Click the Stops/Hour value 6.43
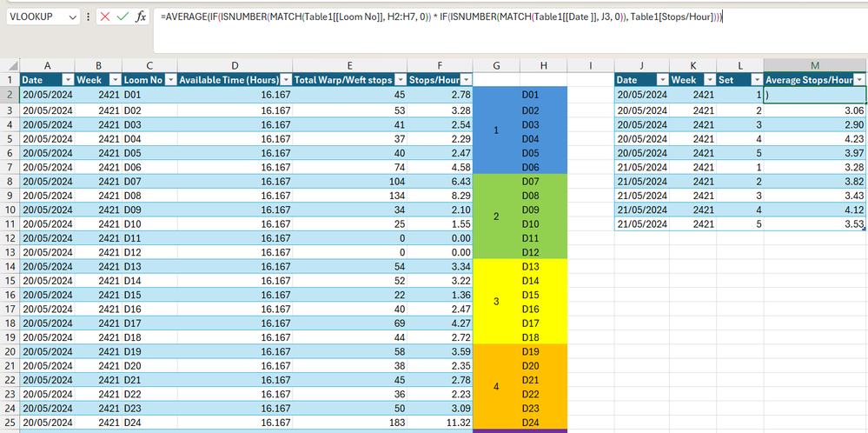This screenshot has width=868, height=433. point(441,181)
